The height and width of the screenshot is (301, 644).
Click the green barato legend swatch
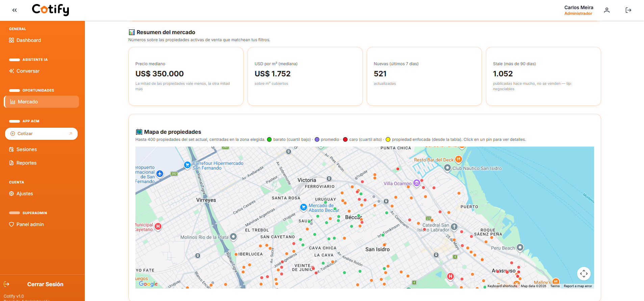pyautogui.click(x=269, y=140)
